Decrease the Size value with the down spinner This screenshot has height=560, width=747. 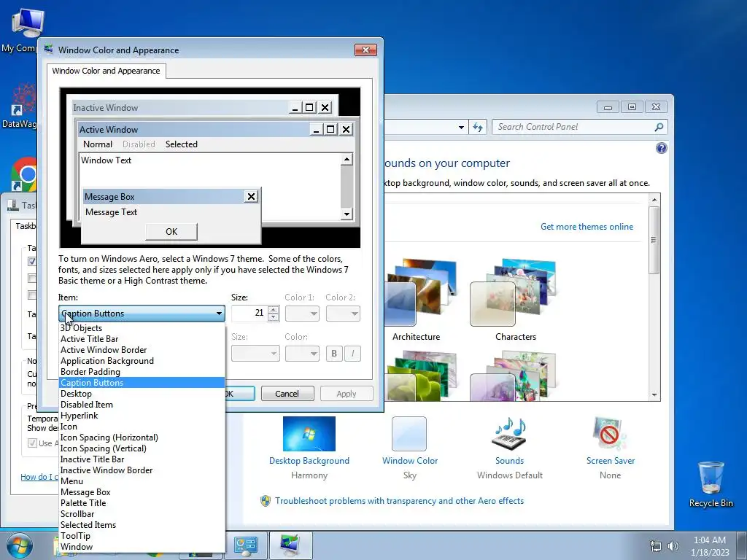[274, 317]
